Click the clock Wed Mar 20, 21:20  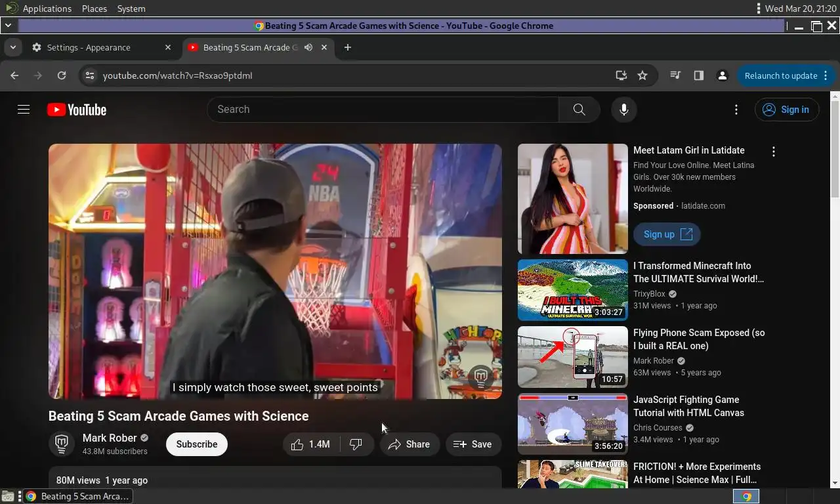click(801, 9)
